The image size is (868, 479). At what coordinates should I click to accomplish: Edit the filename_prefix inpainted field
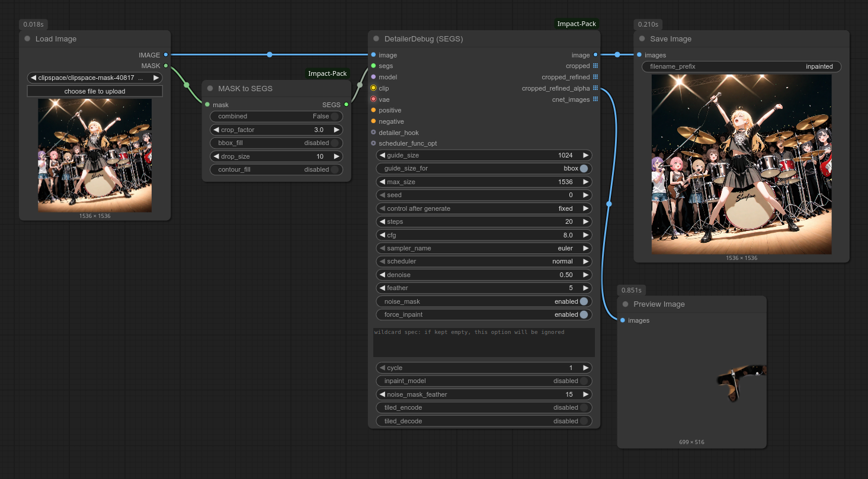(x=741, y=66)
